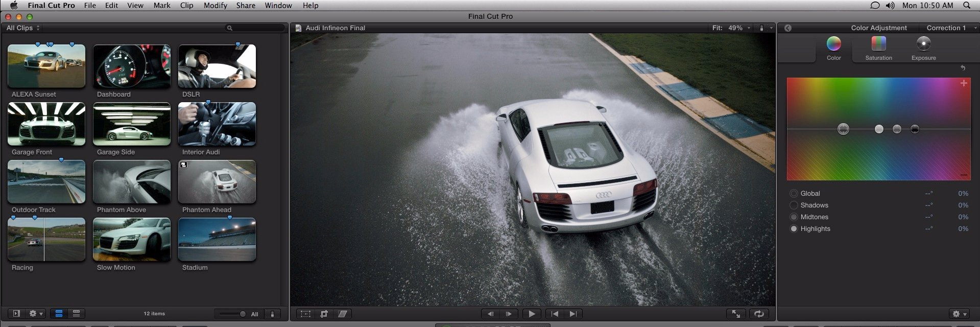Image resolution: width=980 pixels, height=327 pixels.
Task: Open the Fit 49% zoom dropdown
Action: coord(731,28)
